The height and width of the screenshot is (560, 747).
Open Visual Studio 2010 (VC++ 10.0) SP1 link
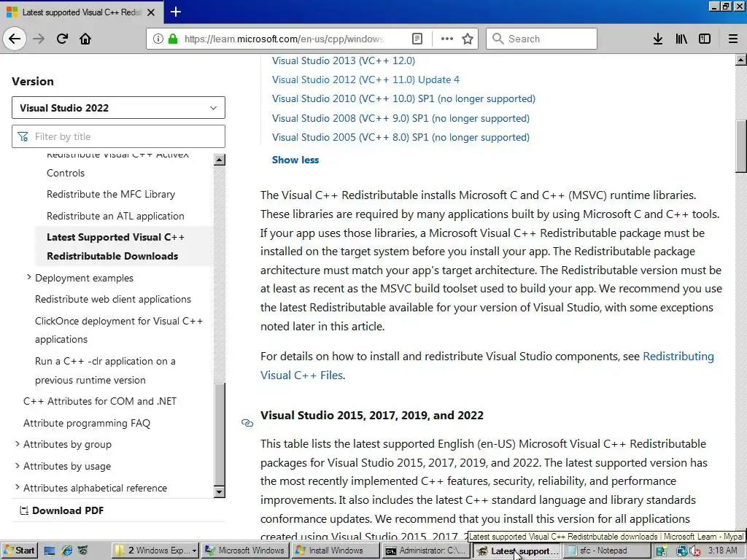click(x=403, y=99)
